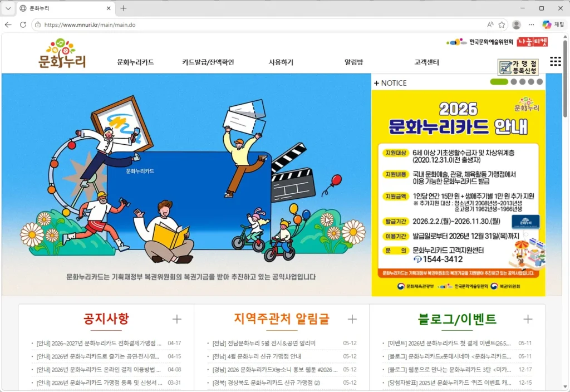Screen dimensions: 570x392
Task: Click the browser back arrow
Action: pos(8,24)
